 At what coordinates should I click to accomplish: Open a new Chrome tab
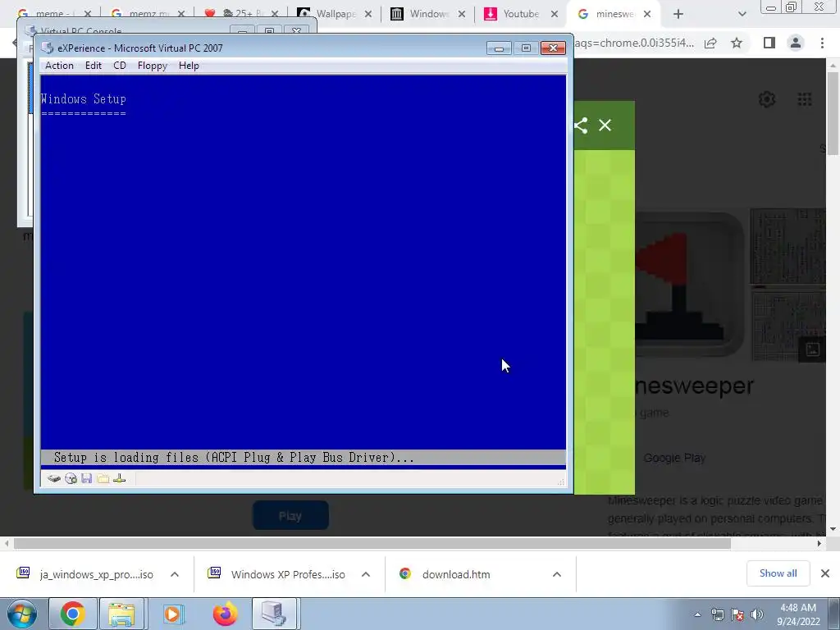(678, 14)
